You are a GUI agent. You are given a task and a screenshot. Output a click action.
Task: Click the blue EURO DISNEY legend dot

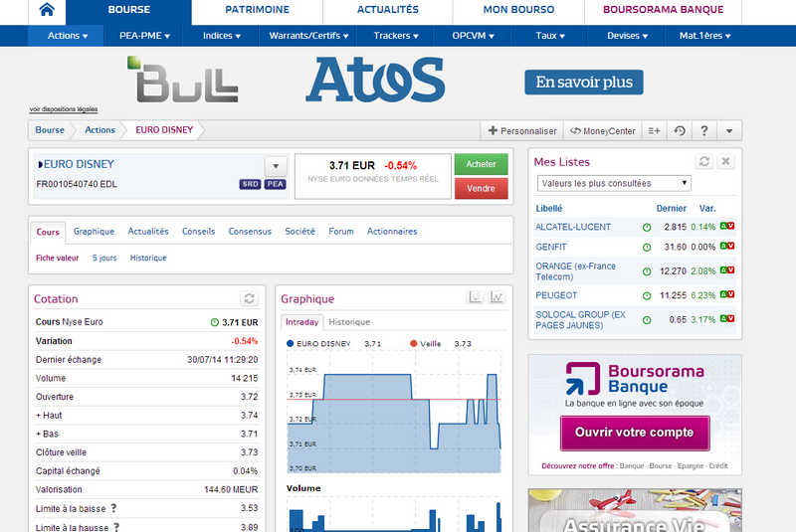(x=290, y=343)
